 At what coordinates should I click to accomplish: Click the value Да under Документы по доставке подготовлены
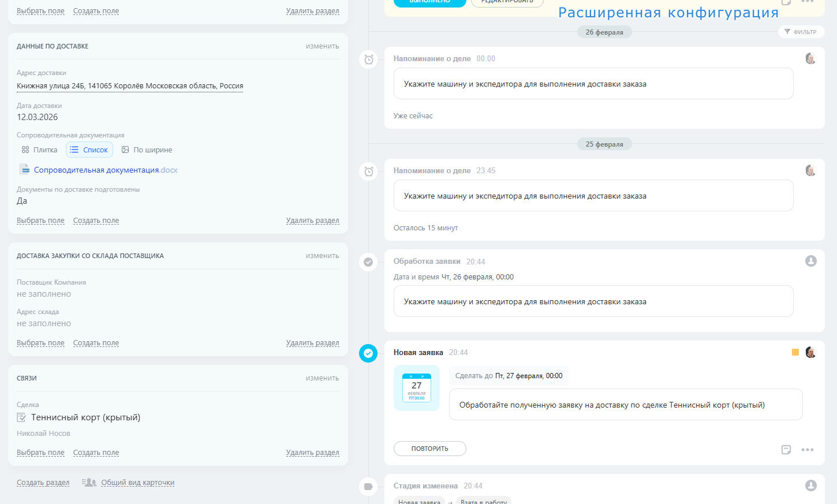22,201
